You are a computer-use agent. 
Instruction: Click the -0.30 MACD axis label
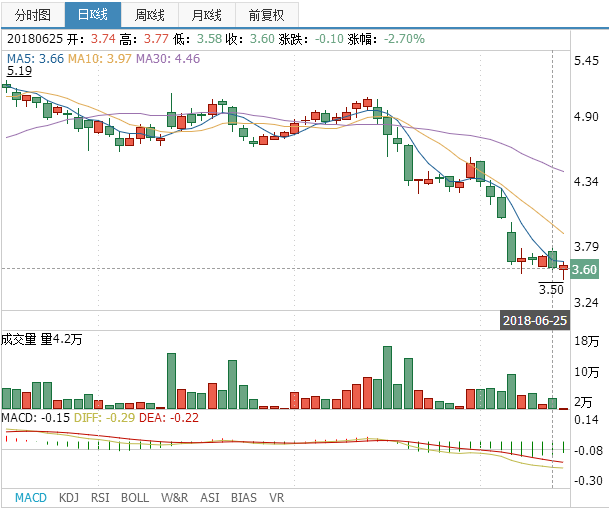[588, 481]
